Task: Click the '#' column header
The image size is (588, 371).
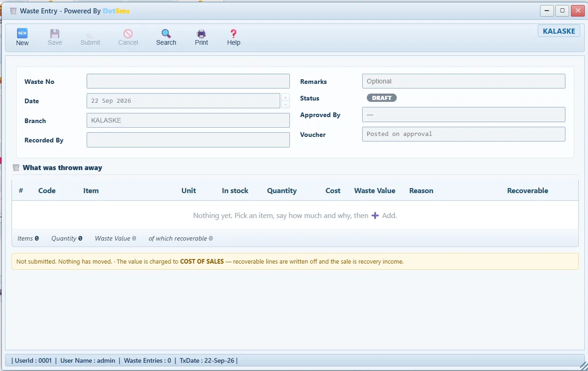Action: coord(21,191)
